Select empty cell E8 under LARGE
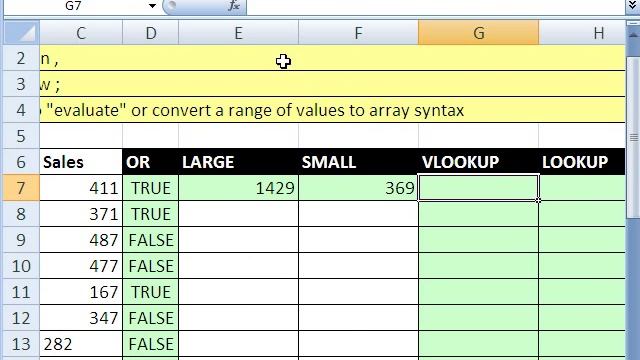 click(238, 213)
